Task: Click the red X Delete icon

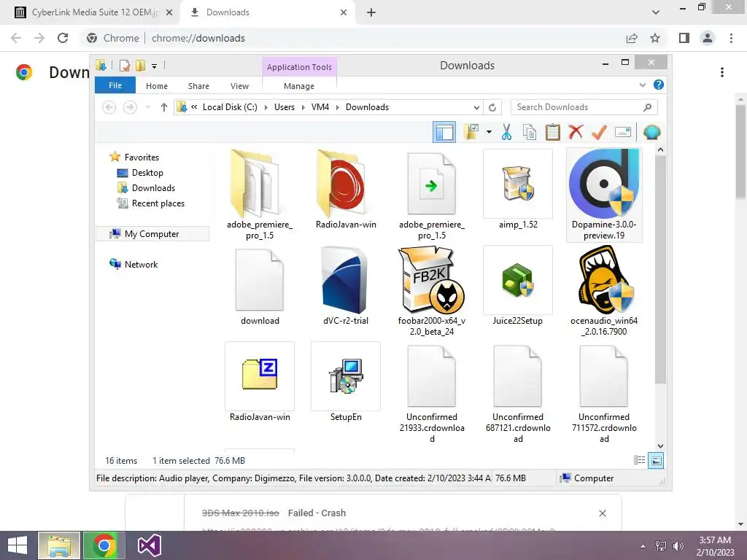Action: pos(576,131)
